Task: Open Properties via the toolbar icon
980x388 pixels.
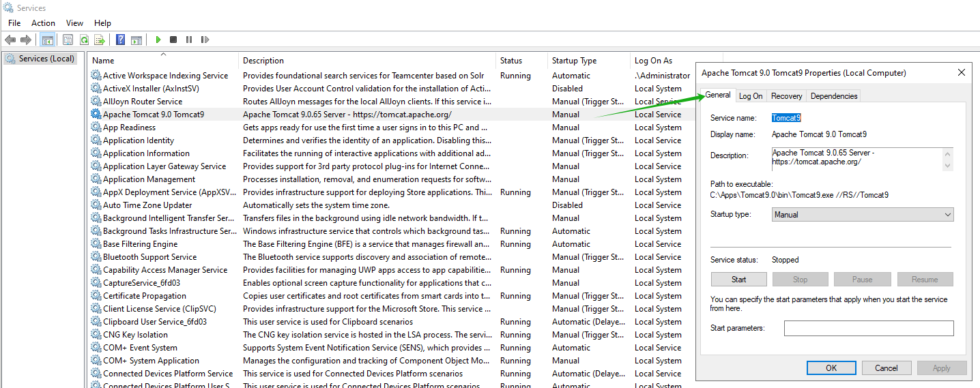Action: [68, 40]
